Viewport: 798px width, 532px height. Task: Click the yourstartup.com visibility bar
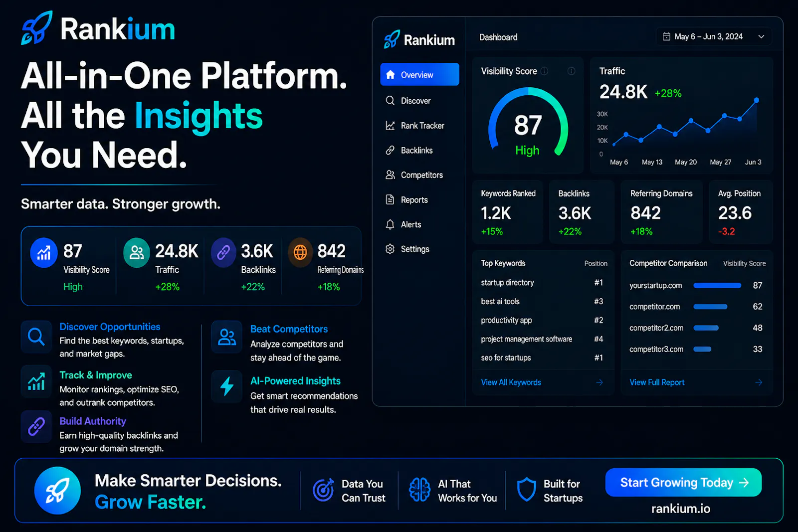coord(717,285)
